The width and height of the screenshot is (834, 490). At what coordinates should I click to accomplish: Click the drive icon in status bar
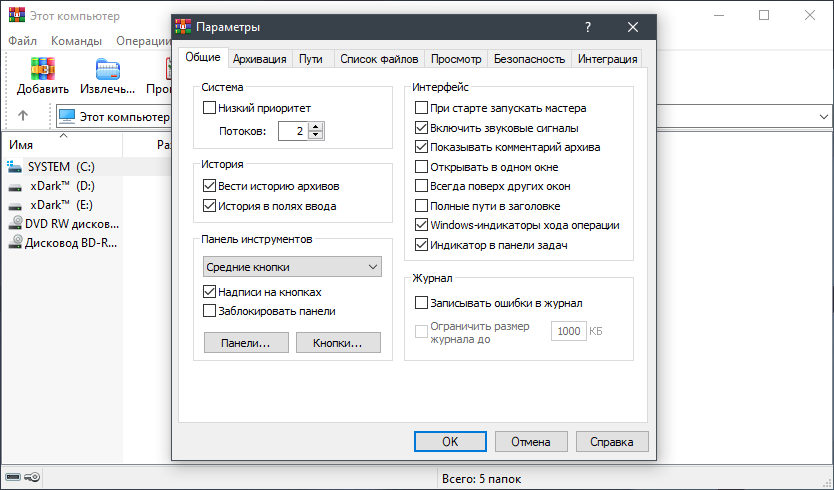tap(13, 477)
